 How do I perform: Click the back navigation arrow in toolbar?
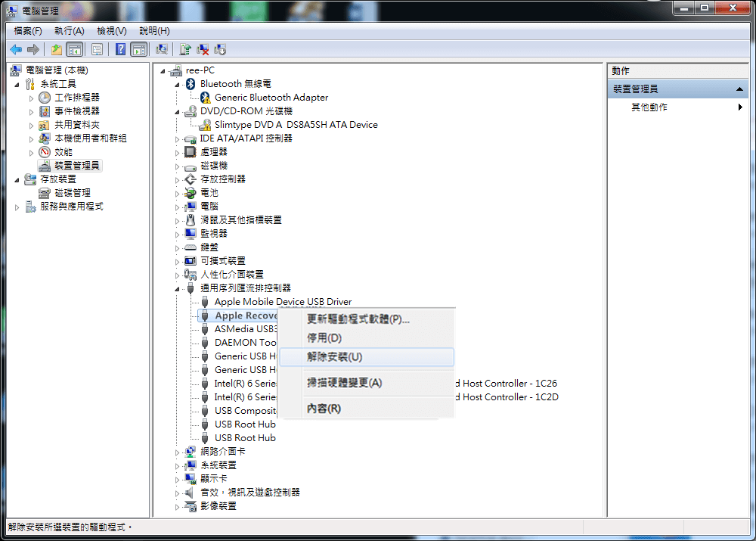16,49
